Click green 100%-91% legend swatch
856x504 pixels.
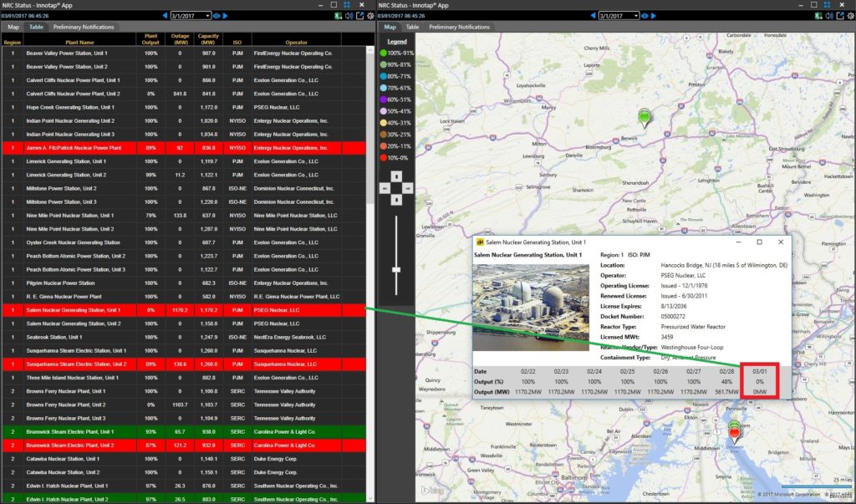click(x=383, y=53)
